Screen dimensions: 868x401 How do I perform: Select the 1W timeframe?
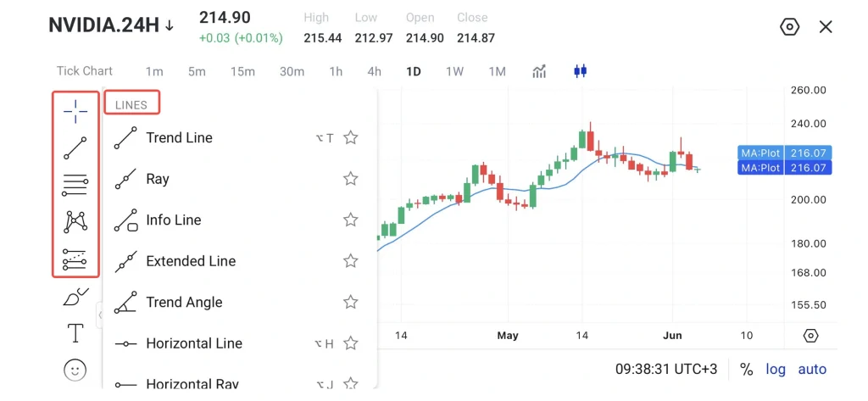[454, 71]
